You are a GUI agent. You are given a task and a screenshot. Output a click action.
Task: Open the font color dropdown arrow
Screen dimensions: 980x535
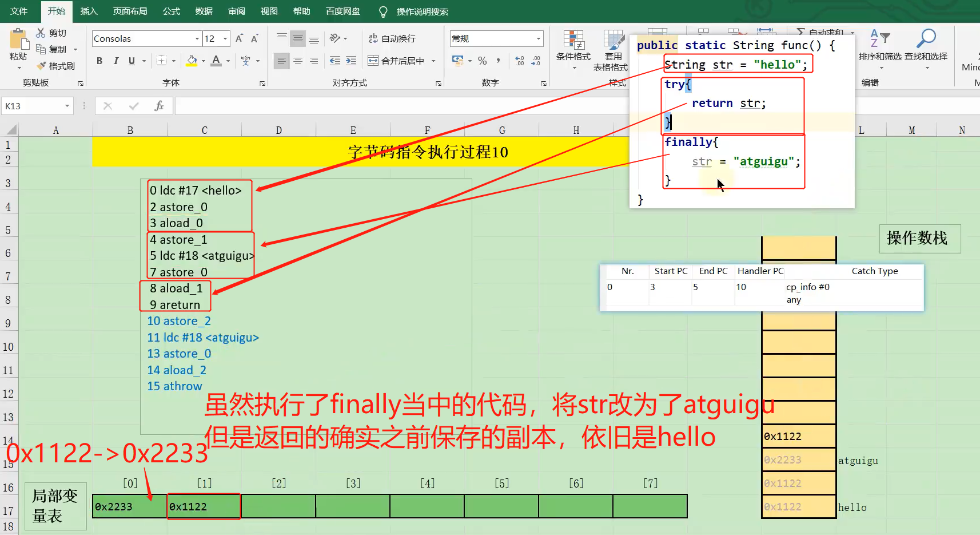(228, 61)
